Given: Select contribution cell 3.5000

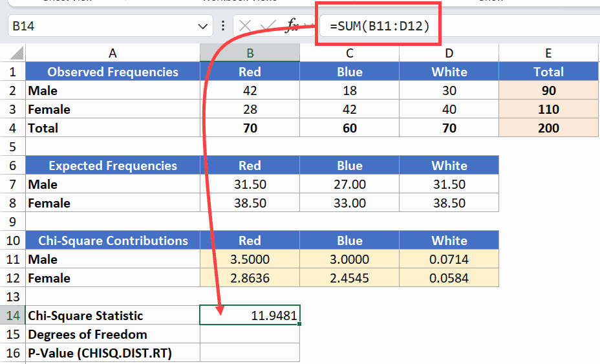Looking at the screenshot, I should (250, 259).
